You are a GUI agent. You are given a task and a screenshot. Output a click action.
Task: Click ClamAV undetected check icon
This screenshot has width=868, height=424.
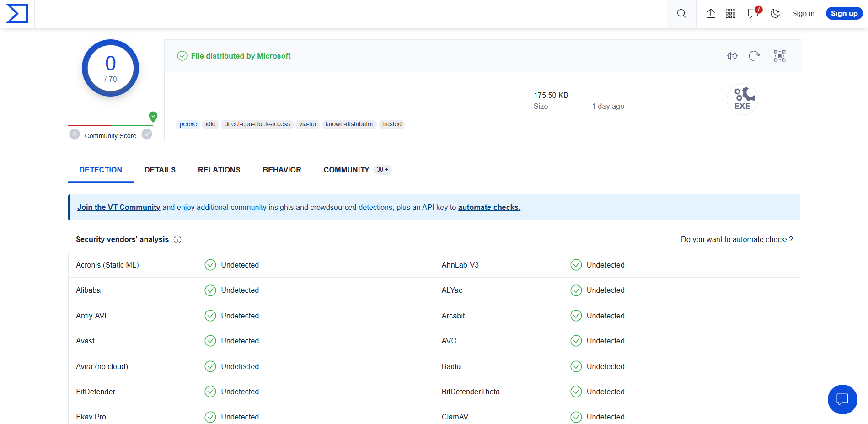tap(576, 417)
